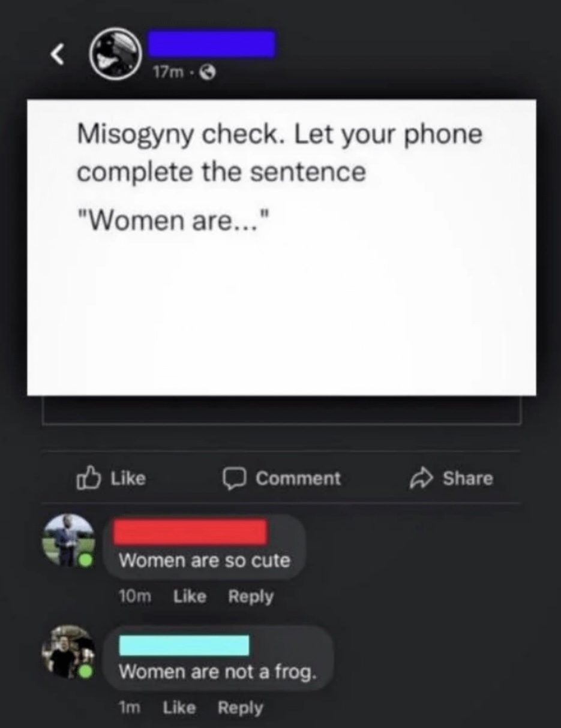Click the public globe privacy icon
The image size is (561, 728).
(x=208, y=73)
